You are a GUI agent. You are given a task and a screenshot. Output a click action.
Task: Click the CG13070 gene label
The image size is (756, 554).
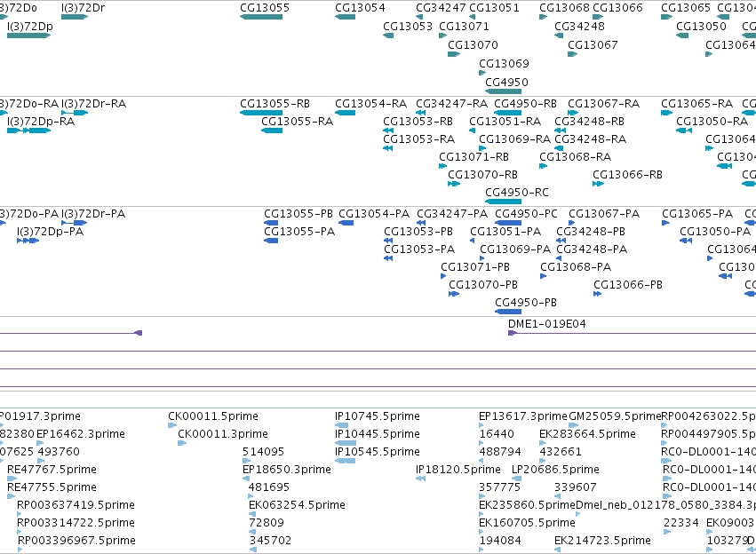473,44
